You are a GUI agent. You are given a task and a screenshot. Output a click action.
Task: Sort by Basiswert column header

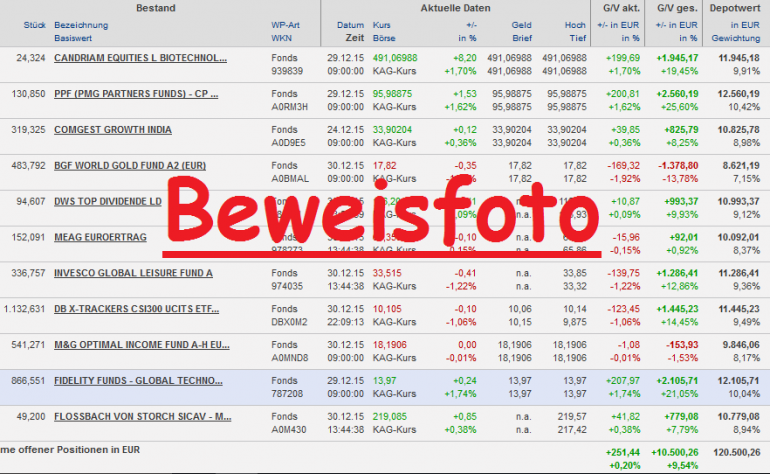(x=73, y=38)
